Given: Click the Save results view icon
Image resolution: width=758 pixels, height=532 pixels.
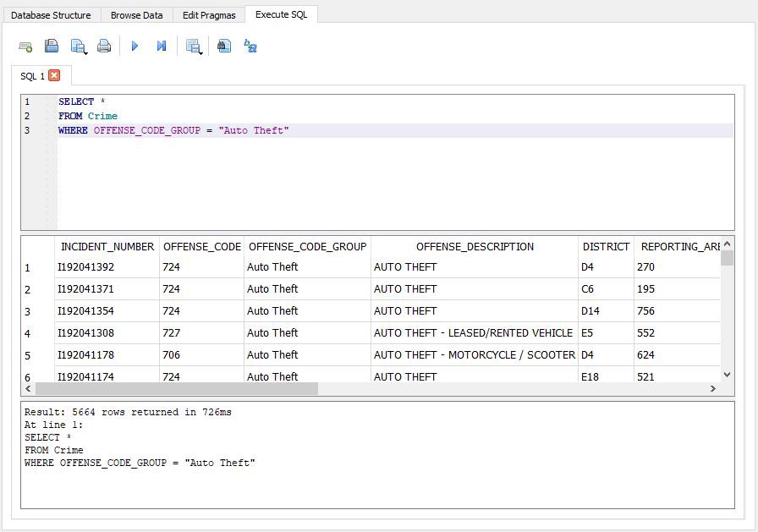Looking at the screenshot, I should click(194, 47).
